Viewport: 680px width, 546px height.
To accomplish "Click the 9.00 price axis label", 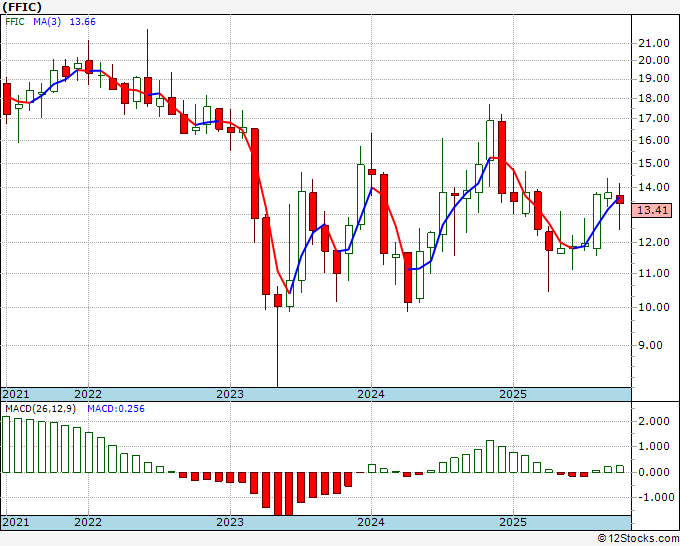I will 651,345.
